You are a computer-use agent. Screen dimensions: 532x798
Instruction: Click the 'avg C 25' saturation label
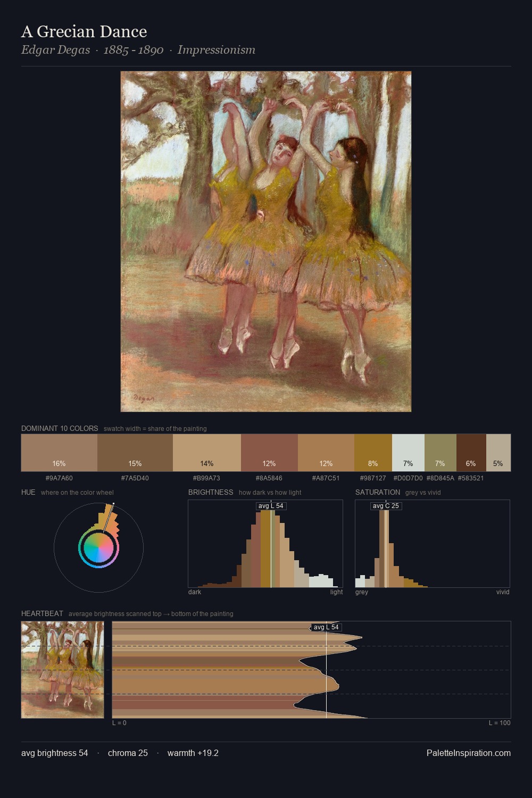pos(386,506)
